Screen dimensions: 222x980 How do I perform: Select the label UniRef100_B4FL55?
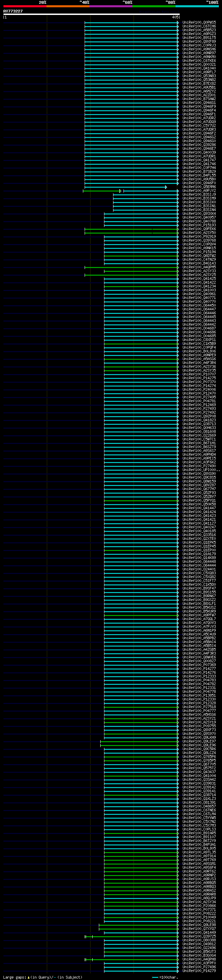pos(199,175)
